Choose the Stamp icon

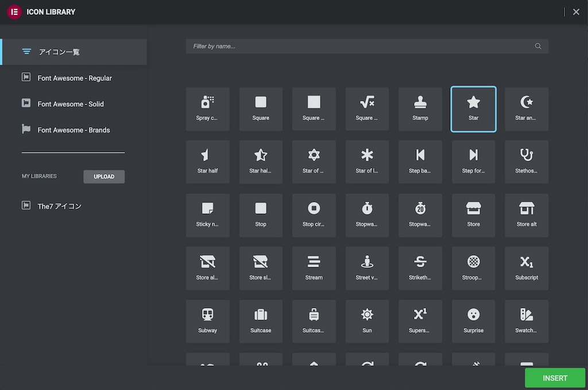pos(420,109)
